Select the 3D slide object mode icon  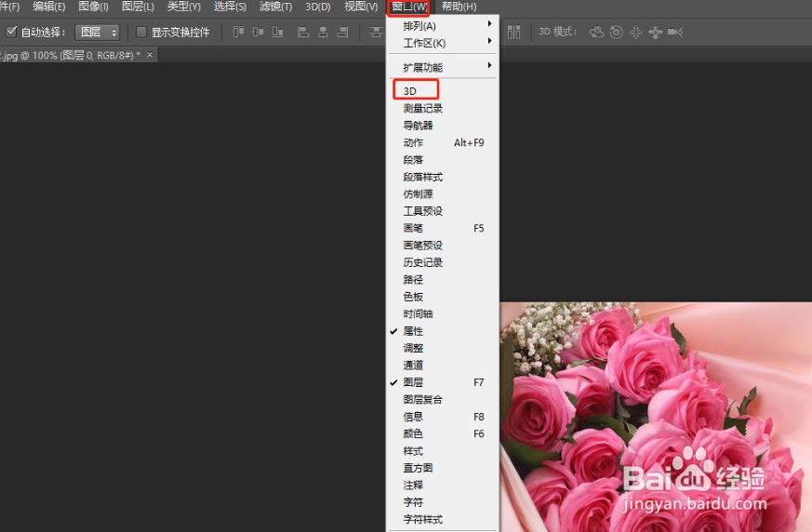655,33
